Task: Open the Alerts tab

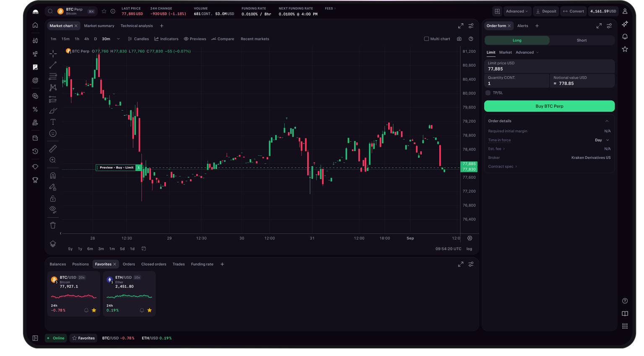Action: coord(522,26)
